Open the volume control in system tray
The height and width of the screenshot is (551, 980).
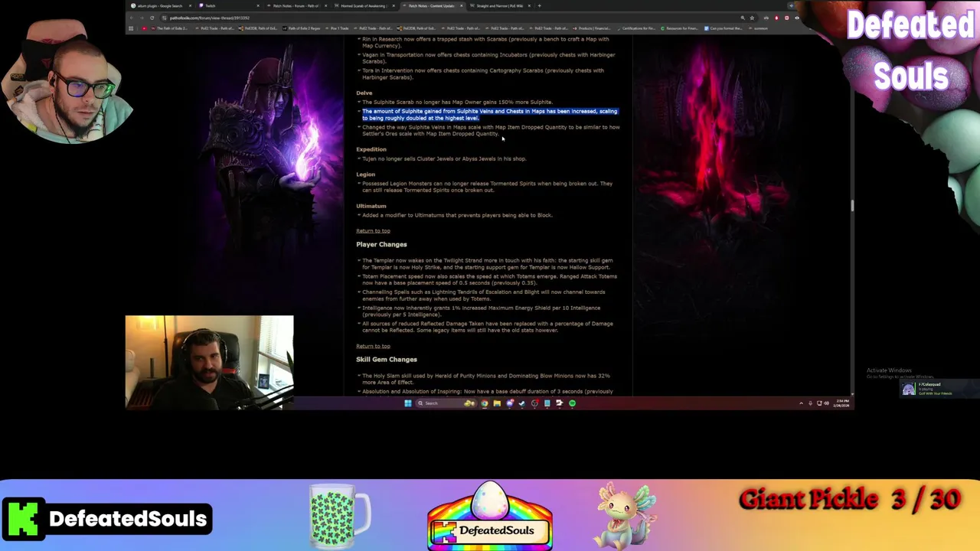[828, 403]
